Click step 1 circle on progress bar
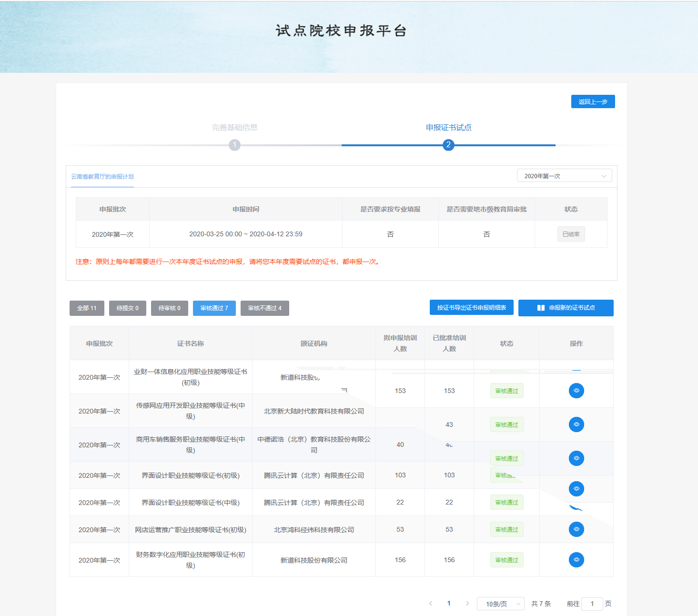This screenshot has width=698, height=616. coord(234,145)
